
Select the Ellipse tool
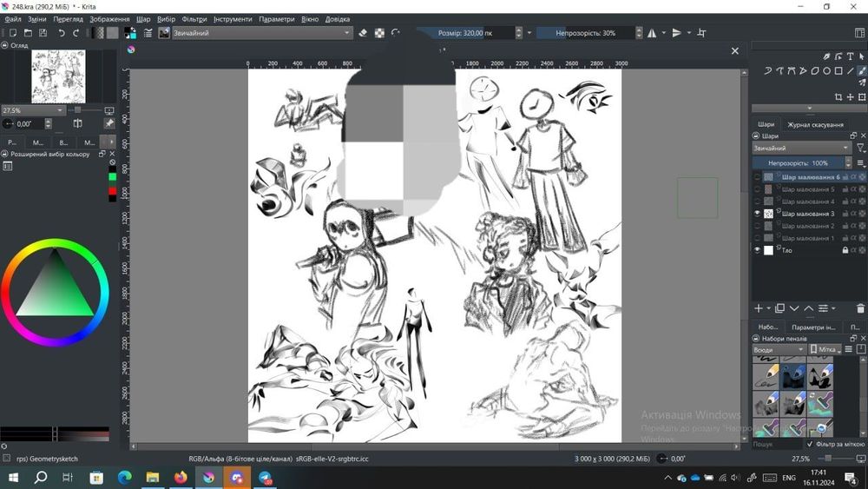point(826,71)
